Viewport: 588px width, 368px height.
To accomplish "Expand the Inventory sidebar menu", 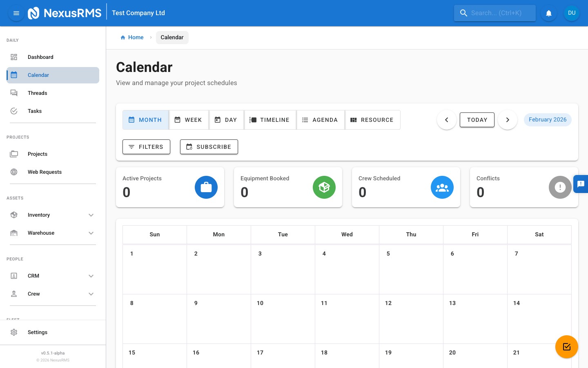I will pyautogui.click(x=39, y=215).
